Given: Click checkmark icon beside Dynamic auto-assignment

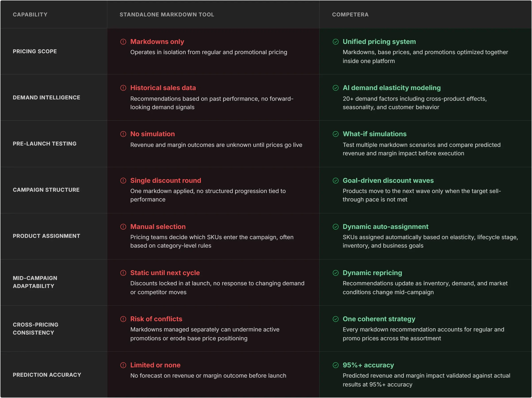Looking at the screenshot, I should click(336, 227).
